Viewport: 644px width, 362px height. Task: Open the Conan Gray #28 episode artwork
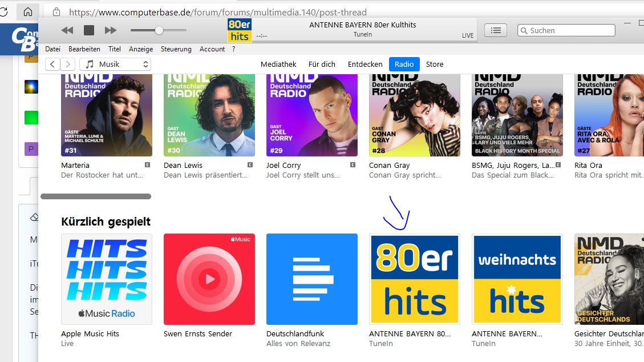point(415,115)
